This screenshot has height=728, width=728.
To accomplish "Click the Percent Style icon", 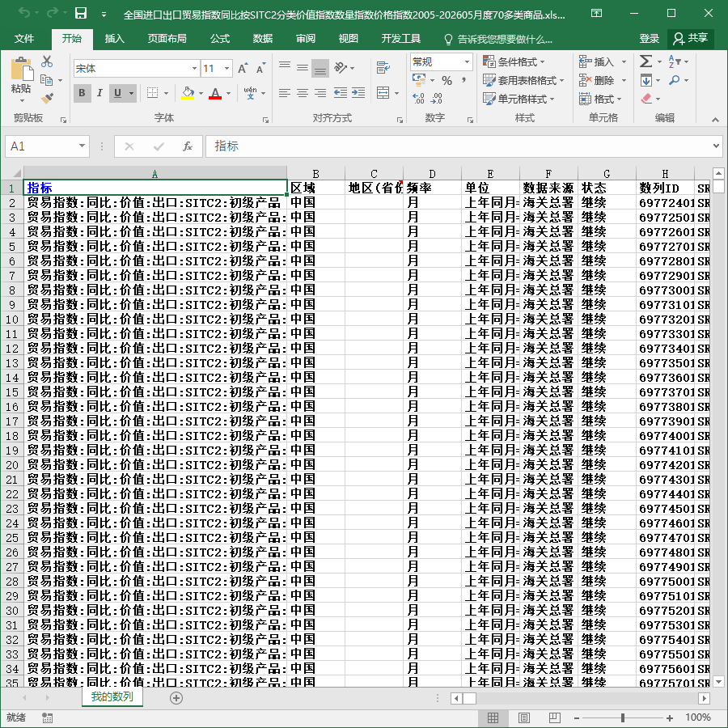I will 447,80.
